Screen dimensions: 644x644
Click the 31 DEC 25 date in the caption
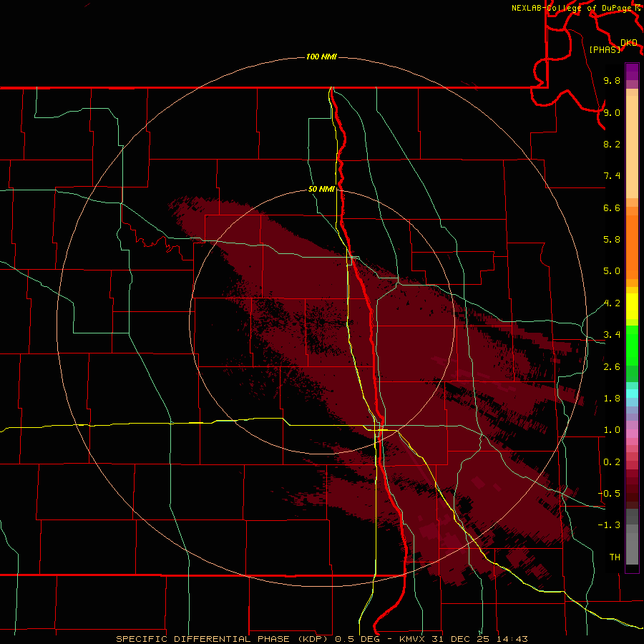click(x=462, y=639)
